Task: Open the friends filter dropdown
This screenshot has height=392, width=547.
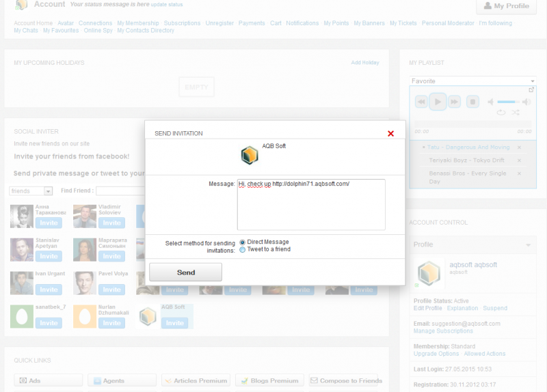Action: pos(31,191)
